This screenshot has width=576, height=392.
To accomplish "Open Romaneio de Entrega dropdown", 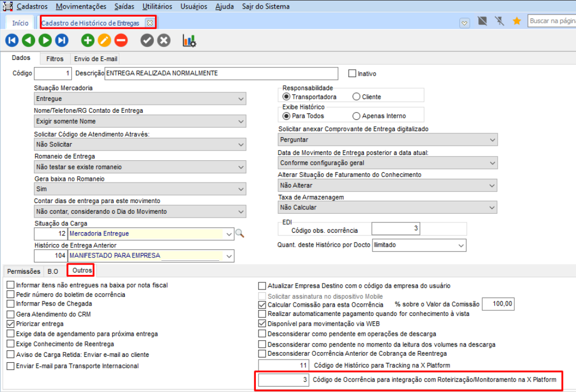I will coord(140,167).
